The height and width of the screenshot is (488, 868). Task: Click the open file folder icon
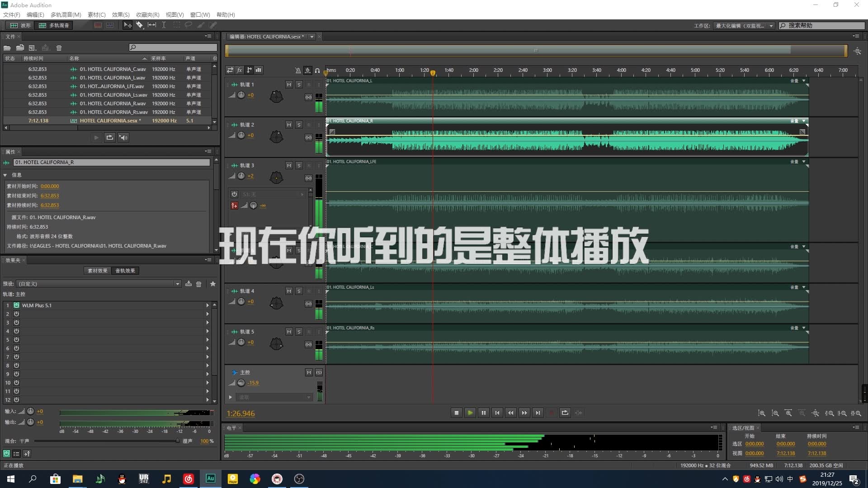coord(7,48)
